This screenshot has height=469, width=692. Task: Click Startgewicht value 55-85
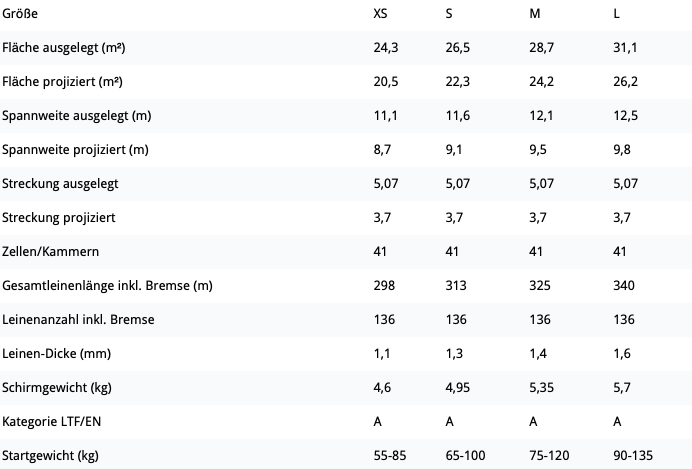[x=390, y=455]
